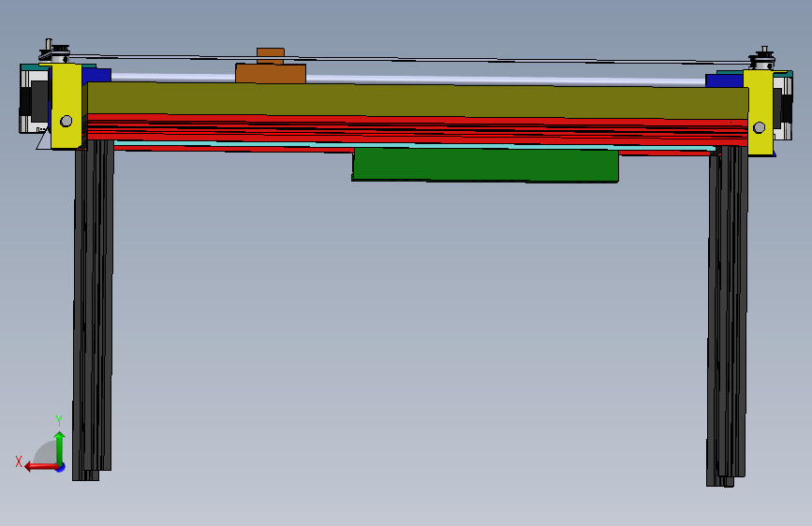Select the red plate stack below beam
This screenshot has width=812, height=526.
(x=418, y=130)
